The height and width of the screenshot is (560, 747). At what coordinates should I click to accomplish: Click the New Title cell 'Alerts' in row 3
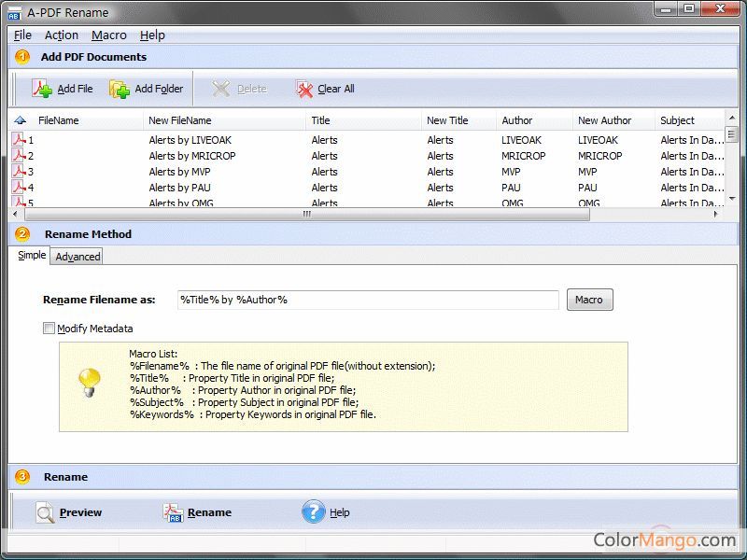pyautogui.click(x=440, y=172)
